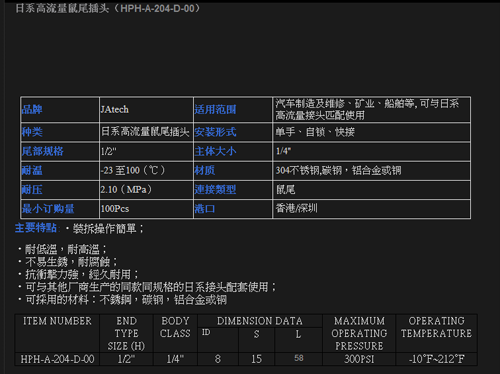Click the 耐温 temperature label
This screenshot has height=374, width=500.
point(32,171)
